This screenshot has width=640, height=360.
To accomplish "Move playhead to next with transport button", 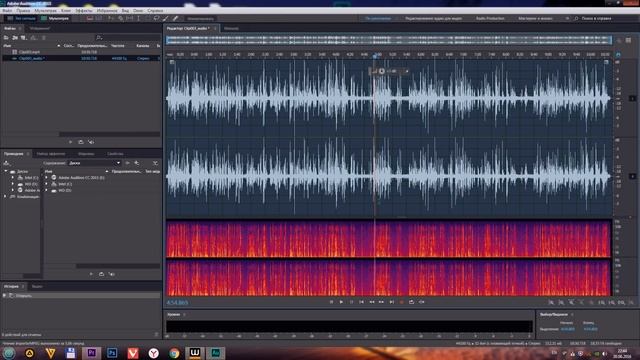I will click(391, 302).
